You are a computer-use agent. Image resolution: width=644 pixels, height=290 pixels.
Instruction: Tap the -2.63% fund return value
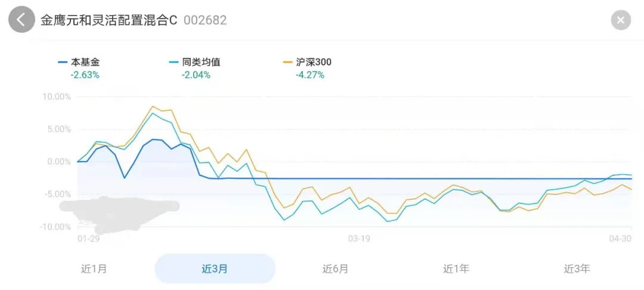tap(85, 75)
